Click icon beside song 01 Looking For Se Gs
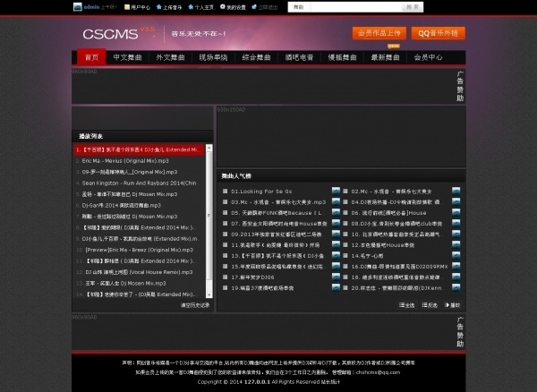Image resolution: width=537 pixels, height=392 pixels. (336, 192)
